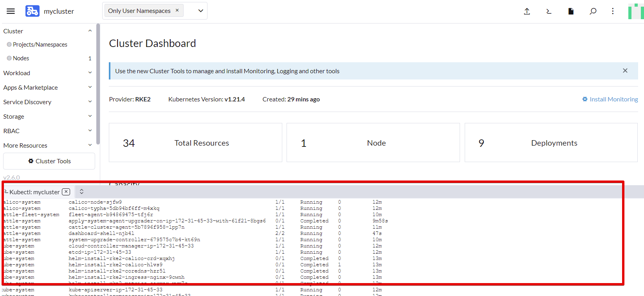The width and height of the screenshot is (644, 296).
Task: Open the Node count card
Action: 373,143
